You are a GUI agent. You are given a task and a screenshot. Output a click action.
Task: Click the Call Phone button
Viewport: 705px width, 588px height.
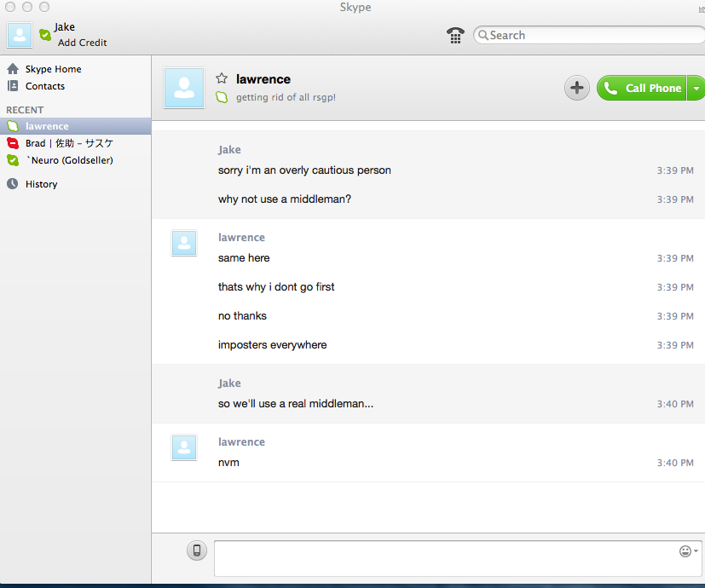pyautogui.click(x=642, y=88)
